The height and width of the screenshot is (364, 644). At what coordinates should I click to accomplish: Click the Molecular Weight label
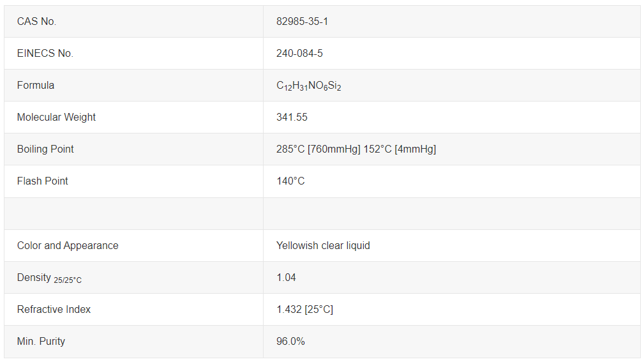[56, 117]
